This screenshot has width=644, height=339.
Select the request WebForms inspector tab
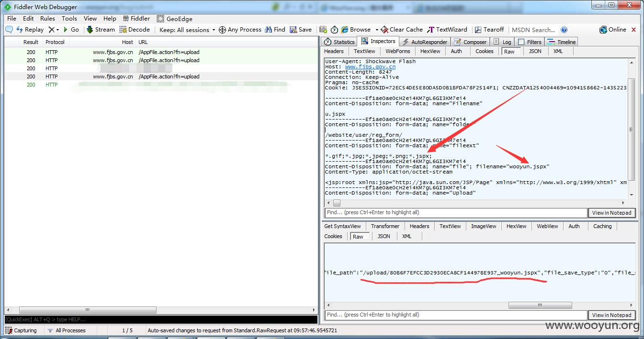(398, 51)
